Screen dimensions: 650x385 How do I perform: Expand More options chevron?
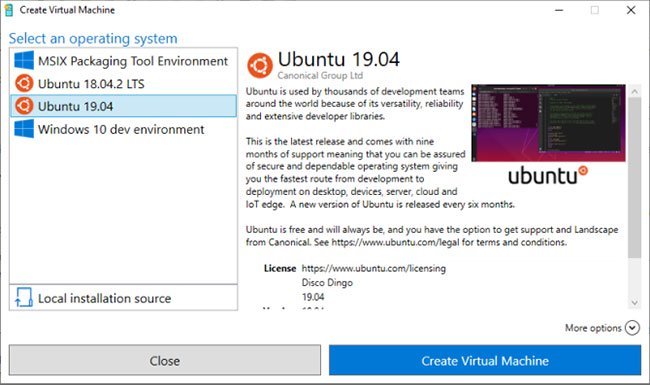(x=632, y=328)
